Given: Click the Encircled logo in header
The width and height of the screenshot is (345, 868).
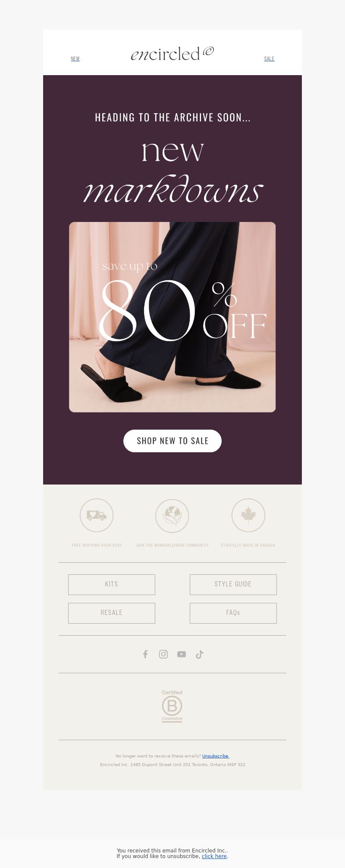Looking at the screenshot, I should pyautogui.click(x=172, y=54).
